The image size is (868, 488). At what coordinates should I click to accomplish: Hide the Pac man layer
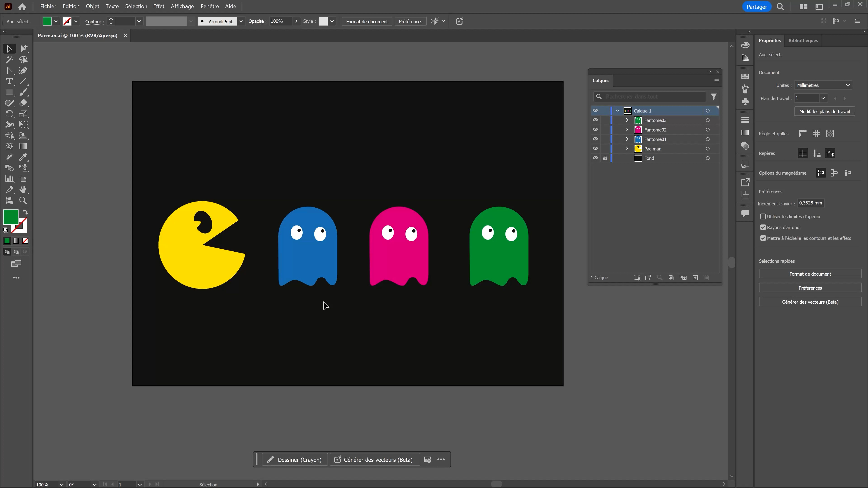pyautogui.click(x=595, y=148)
